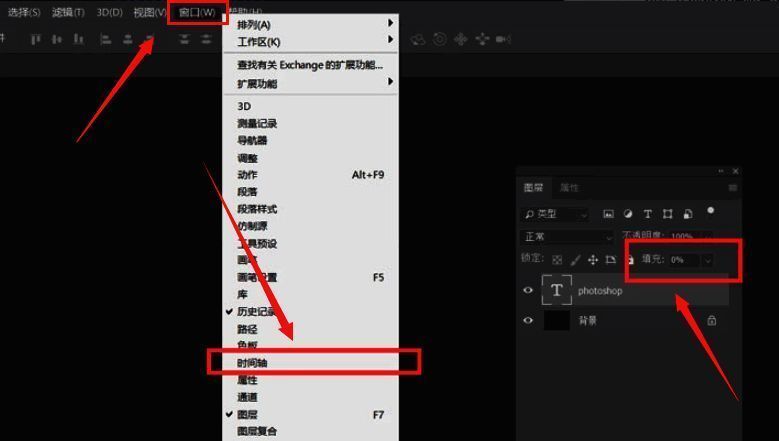779x441 pixels.
Task: Filter layers by type layers icon
Action: point(647,214)
